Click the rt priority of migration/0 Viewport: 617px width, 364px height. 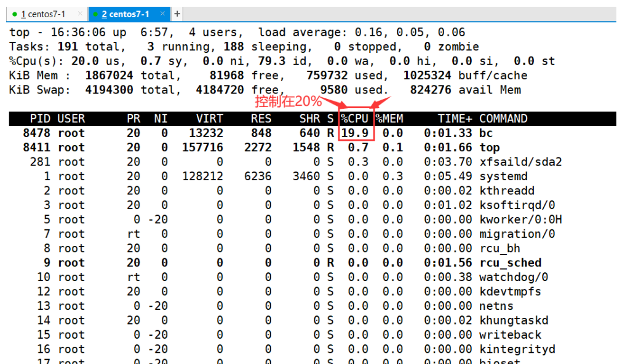click(x=133, y=234)
